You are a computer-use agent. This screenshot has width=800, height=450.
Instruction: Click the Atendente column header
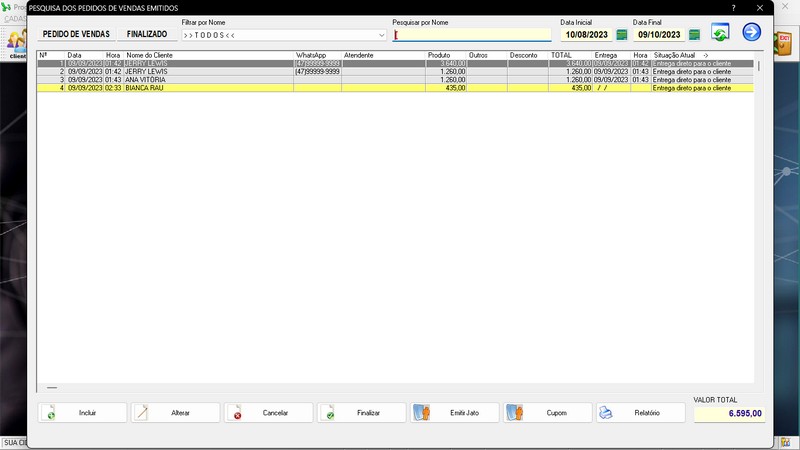[383, 55]
